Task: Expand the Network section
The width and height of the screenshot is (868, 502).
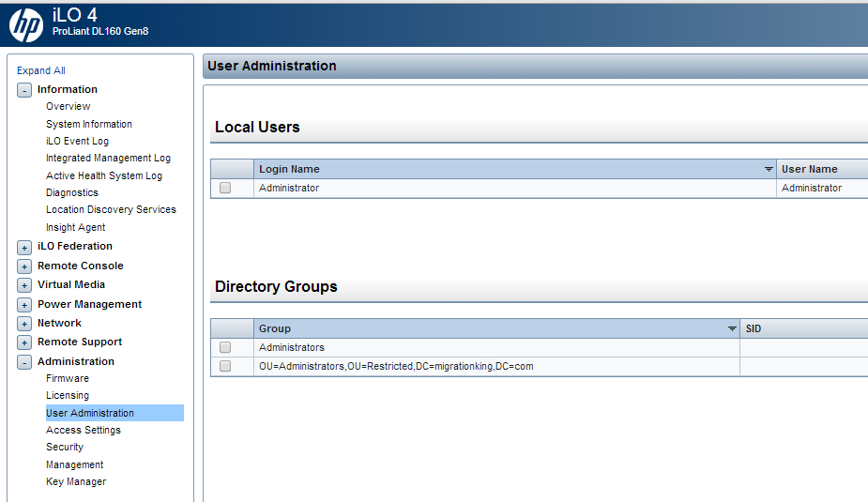Action: click(x=24, y=323)
